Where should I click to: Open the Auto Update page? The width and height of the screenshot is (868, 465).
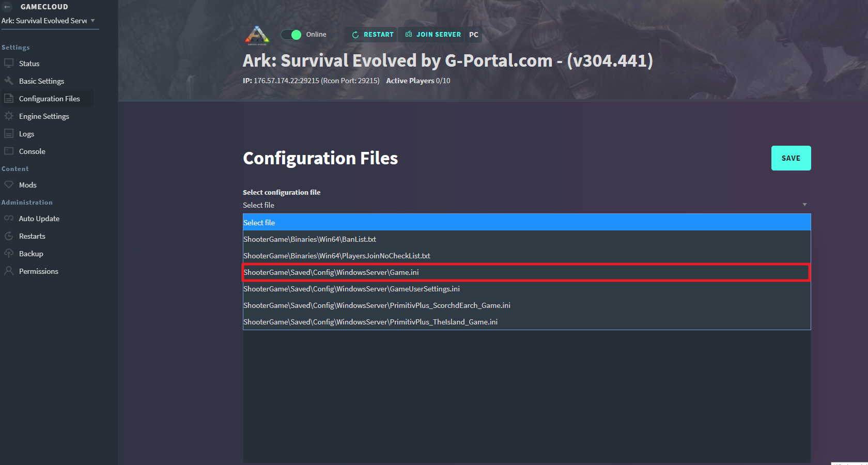(x=39, y=218)
